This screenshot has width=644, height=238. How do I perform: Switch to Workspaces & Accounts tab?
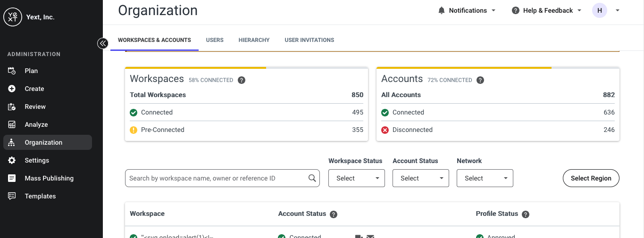pyautogui.click(x=154, y=40)
